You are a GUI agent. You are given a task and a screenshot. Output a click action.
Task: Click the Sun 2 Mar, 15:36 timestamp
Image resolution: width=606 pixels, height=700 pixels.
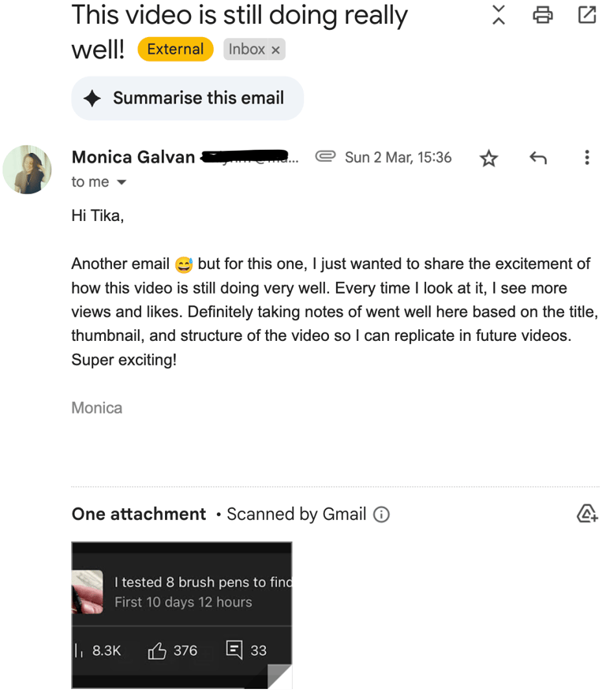click(x=398, y=157)
